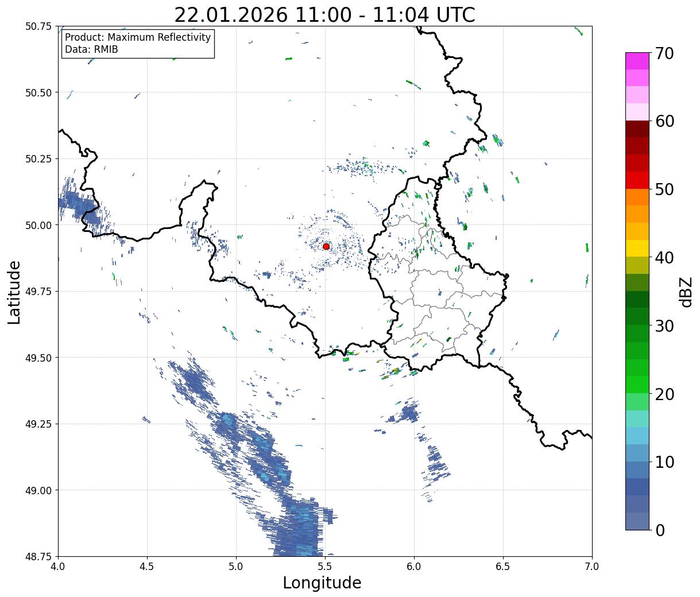Click the colorbar tick label 20
Screen dimensions: 700x597
664,394
